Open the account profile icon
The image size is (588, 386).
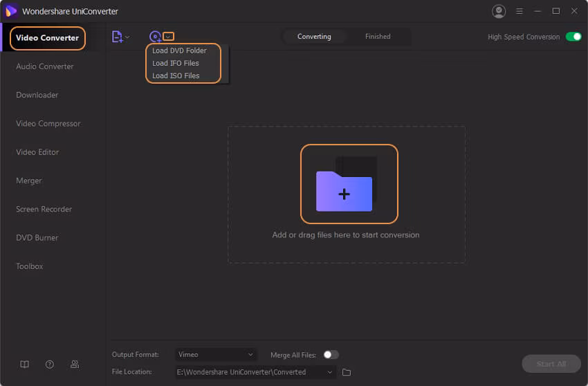point(498,11)
